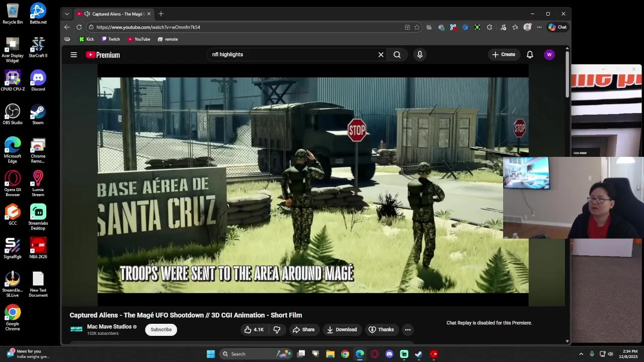
Task: Open StarCraft II desktop shortcut
Action: pos(38,47)
